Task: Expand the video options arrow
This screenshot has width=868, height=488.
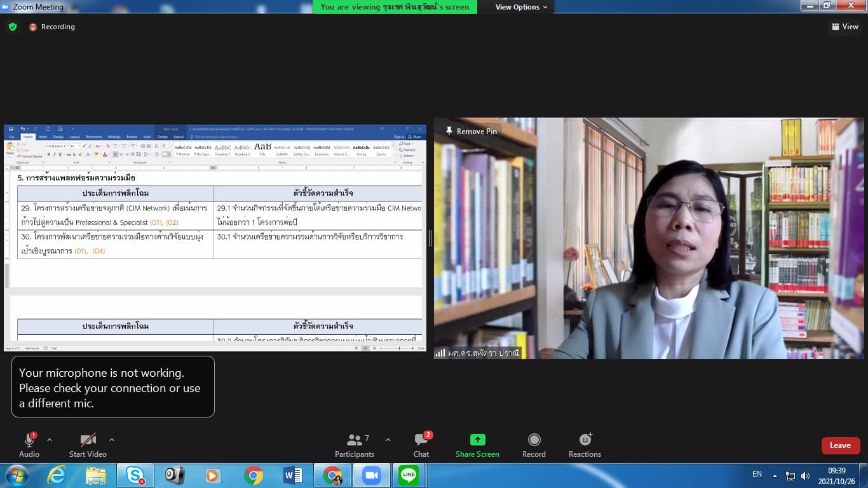Action: 112,440
